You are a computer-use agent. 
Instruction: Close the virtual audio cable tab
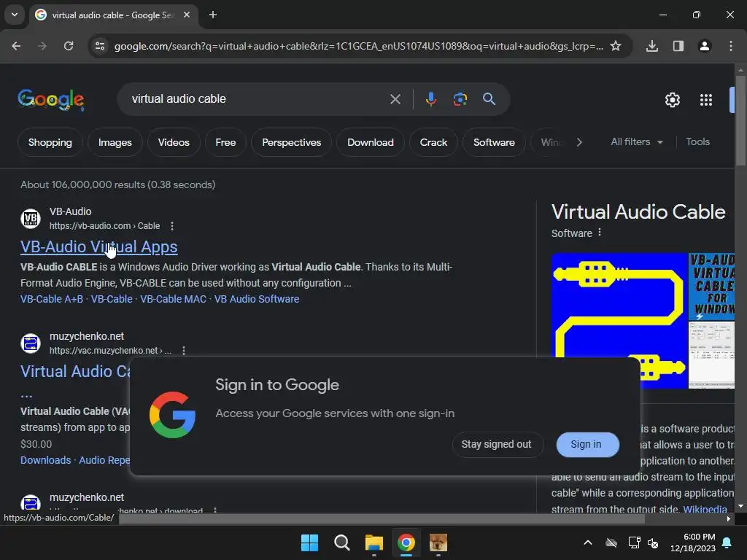pos(187,15)
